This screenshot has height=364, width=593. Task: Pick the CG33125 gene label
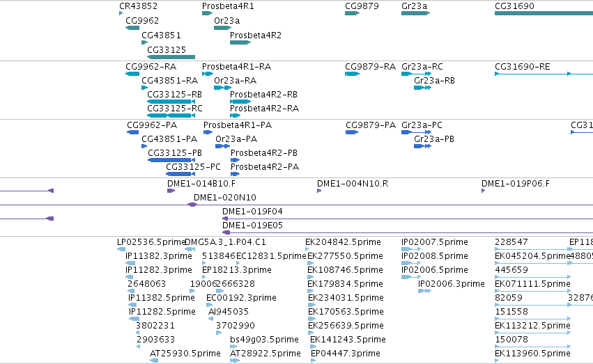(167, 50)
